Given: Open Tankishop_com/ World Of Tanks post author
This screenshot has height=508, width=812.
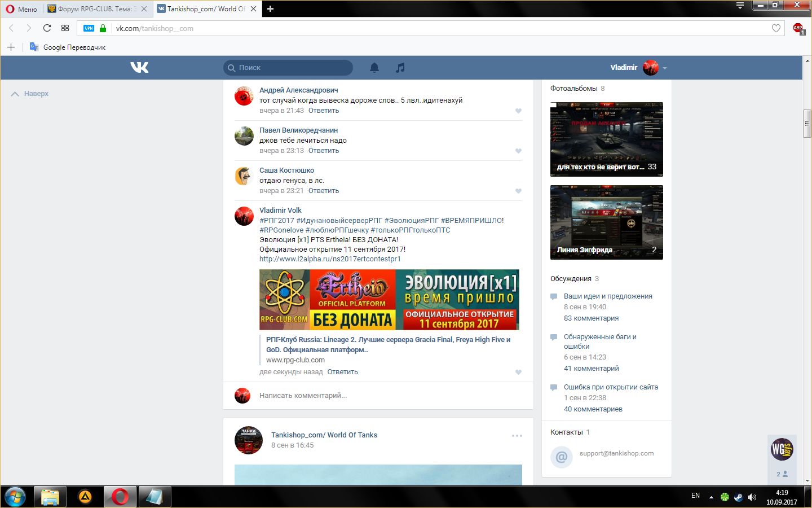Looking at the screenshot, I should point(324,435).
